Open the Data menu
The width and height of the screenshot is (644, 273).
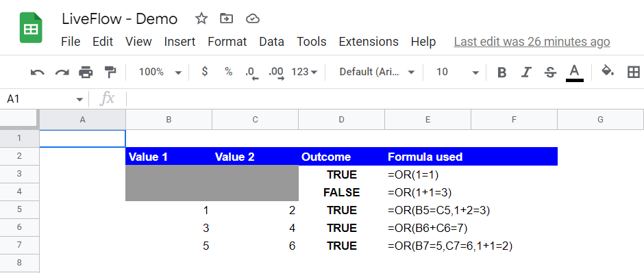click(x=271, y=42)
